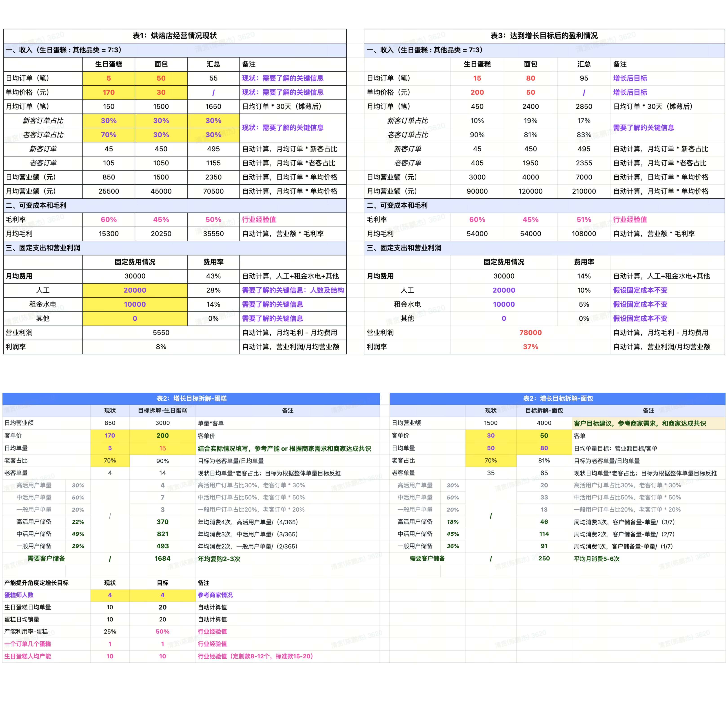This screenshot has height=728, width=728.
Task: Select the blue header 表2 增长目标拆解-蛋糕
Action: pyautogui.click(x=191, y=398)
